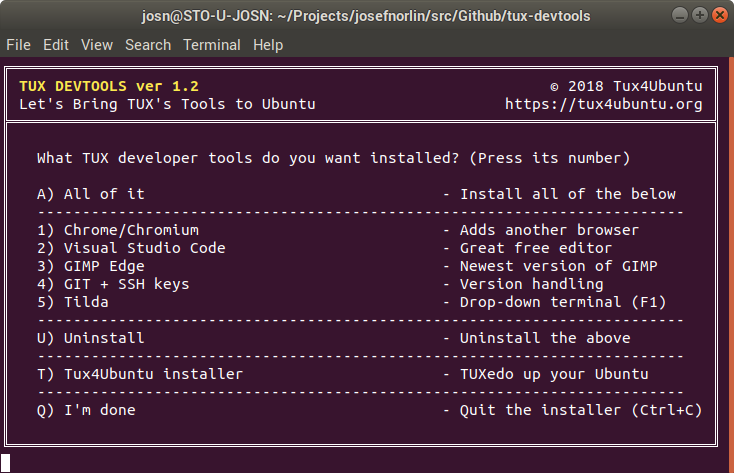Image resolution: width=734 pixels, height=473 pixels.
Task: Open the Edit menu
Action: (56, 45)
